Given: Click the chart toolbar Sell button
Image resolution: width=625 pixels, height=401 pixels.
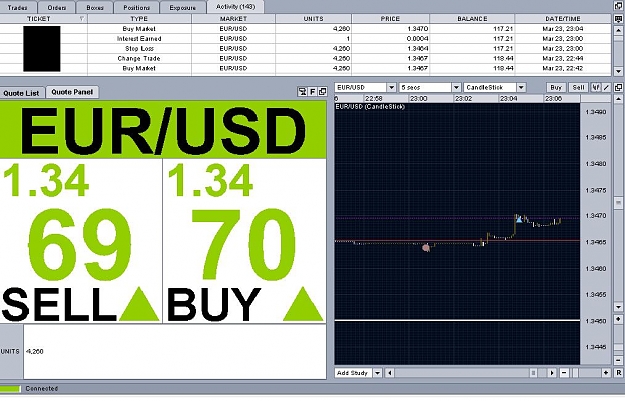Looking at the screenshot, I should tap(578, 87).
